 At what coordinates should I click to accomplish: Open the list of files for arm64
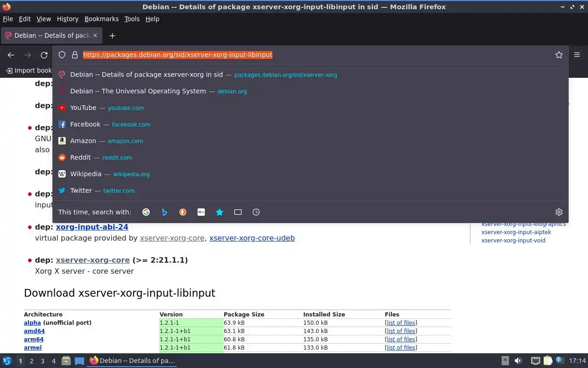click(x=401, y=339)
